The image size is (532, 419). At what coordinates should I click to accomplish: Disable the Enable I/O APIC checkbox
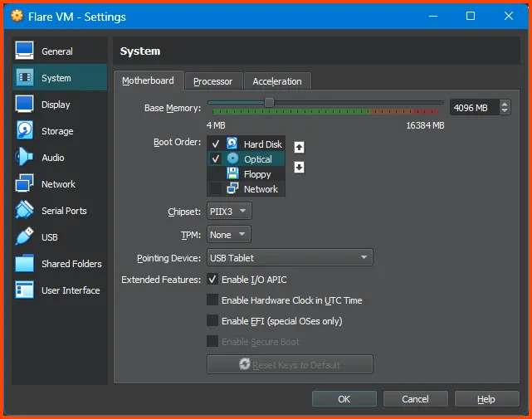click(x=212, y=280)
